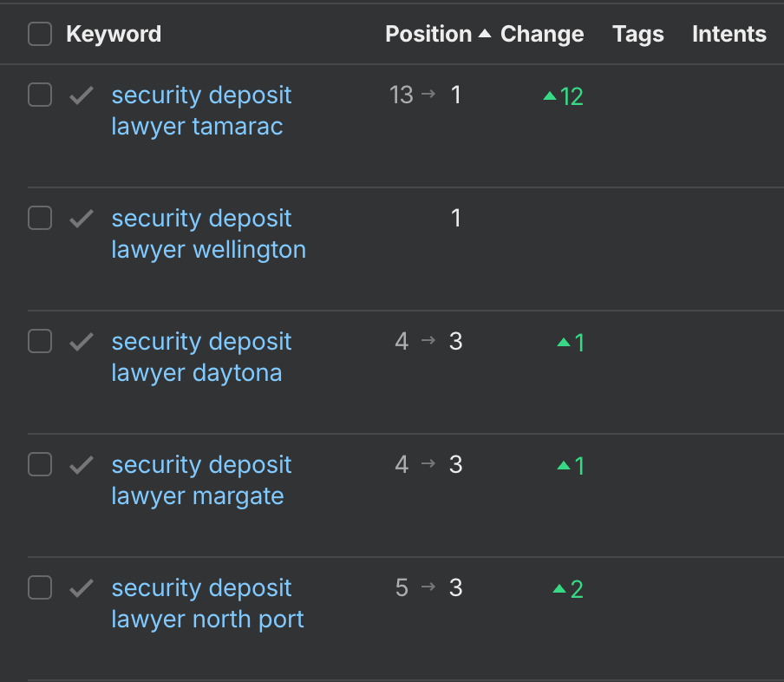The height and width of the screenshot is (682, 784).
Task: Click checkmark icon beside daytona keyword
Action: 81,342
